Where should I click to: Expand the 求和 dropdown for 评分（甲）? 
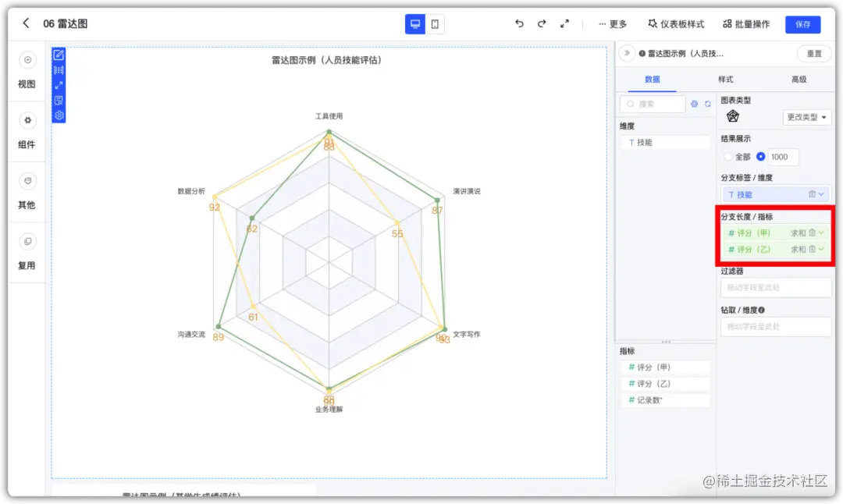[821, 232]
